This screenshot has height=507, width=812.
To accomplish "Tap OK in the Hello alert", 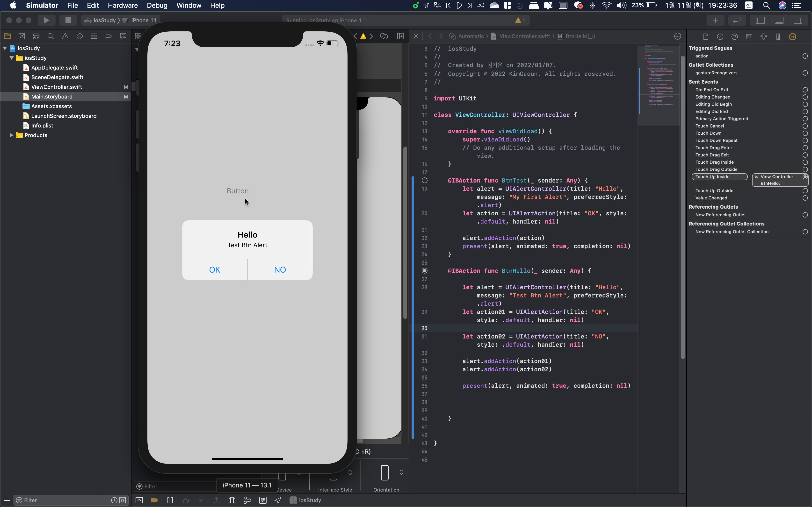I will point(214,270).
